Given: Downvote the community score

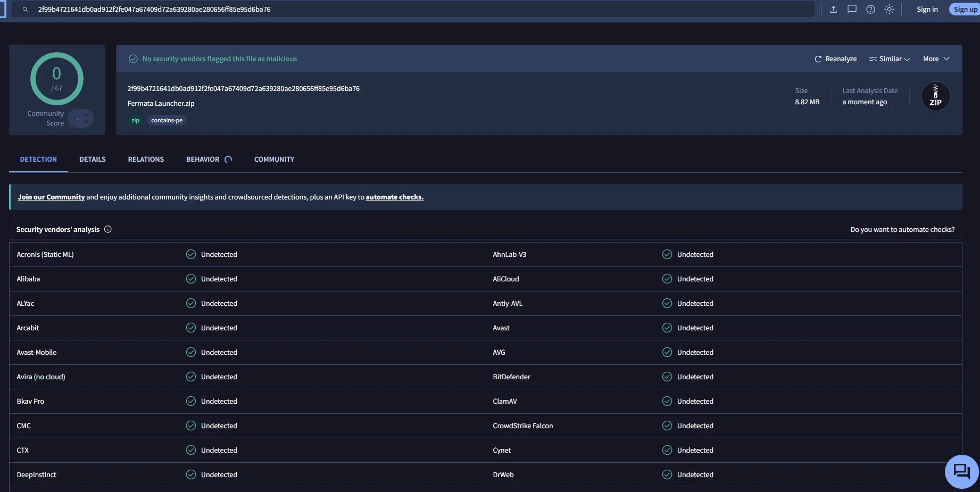Looking at the screenshot, I should click(86, 122).
